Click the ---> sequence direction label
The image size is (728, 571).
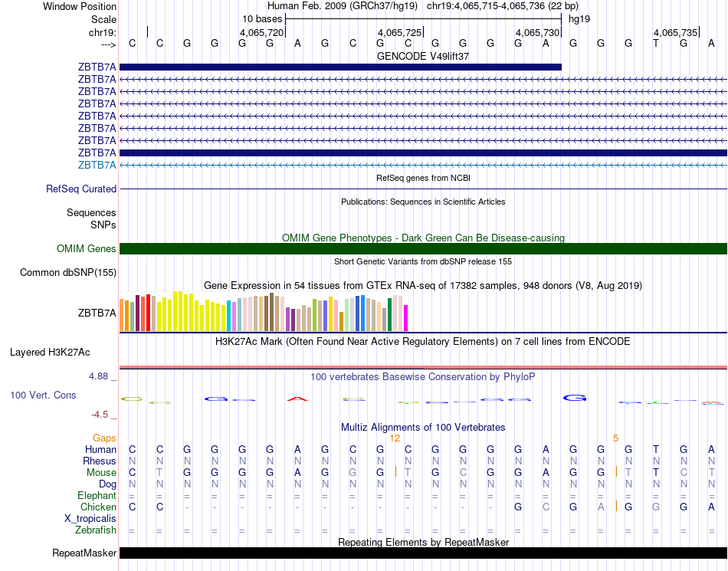[x=109, y=44]
